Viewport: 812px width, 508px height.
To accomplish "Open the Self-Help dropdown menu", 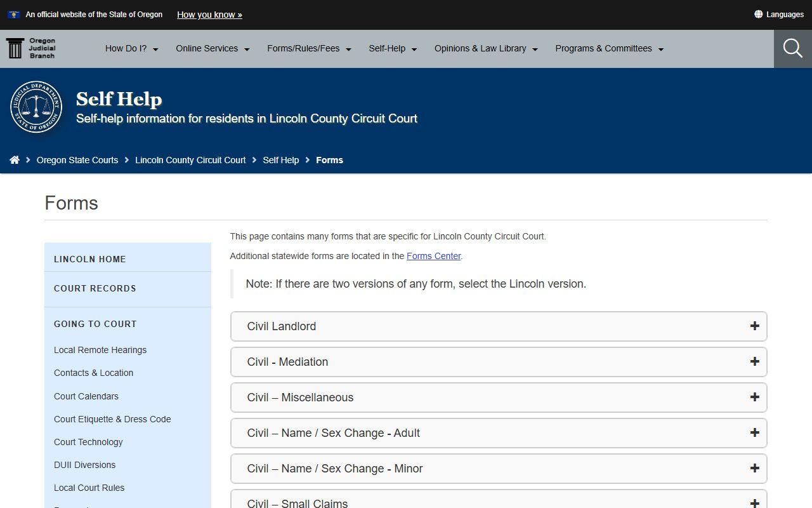I will pyautogui.click(x=393, y=48).
